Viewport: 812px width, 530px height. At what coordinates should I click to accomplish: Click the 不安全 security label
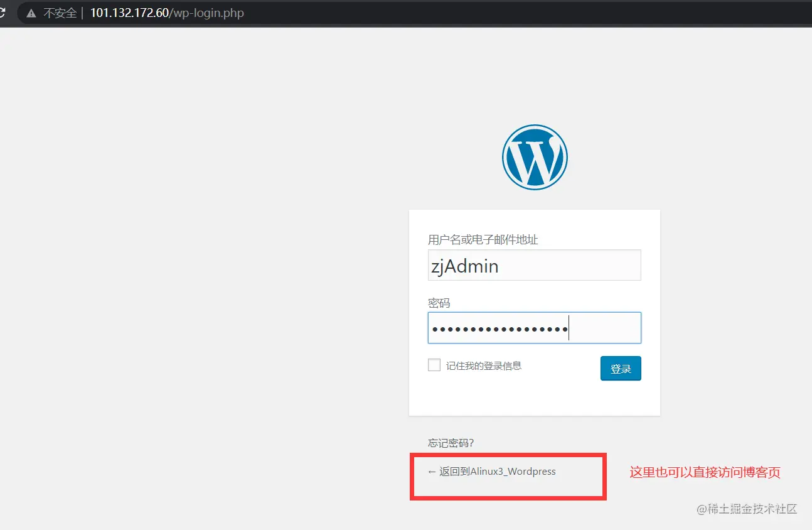[60, 13]
